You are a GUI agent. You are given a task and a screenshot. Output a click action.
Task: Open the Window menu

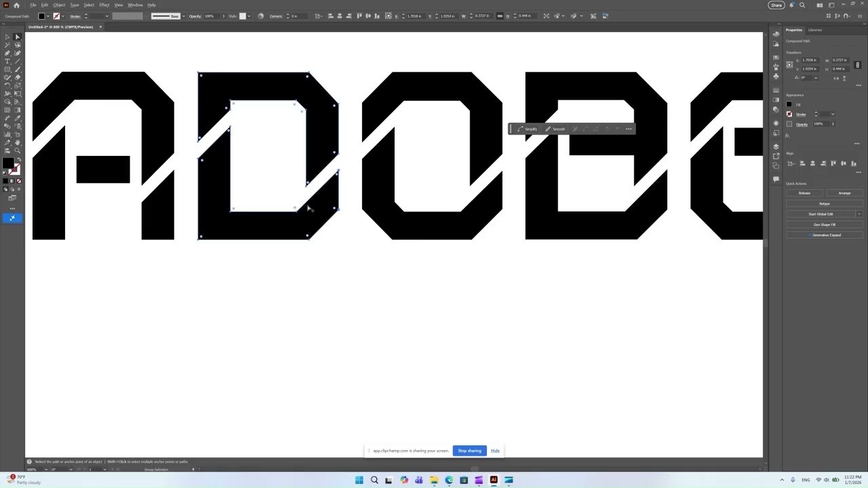click(135, 5)
